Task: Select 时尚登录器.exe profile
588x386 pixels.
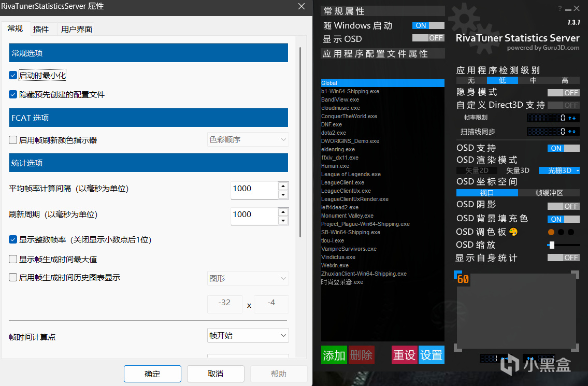Action: tap(382, 282)
